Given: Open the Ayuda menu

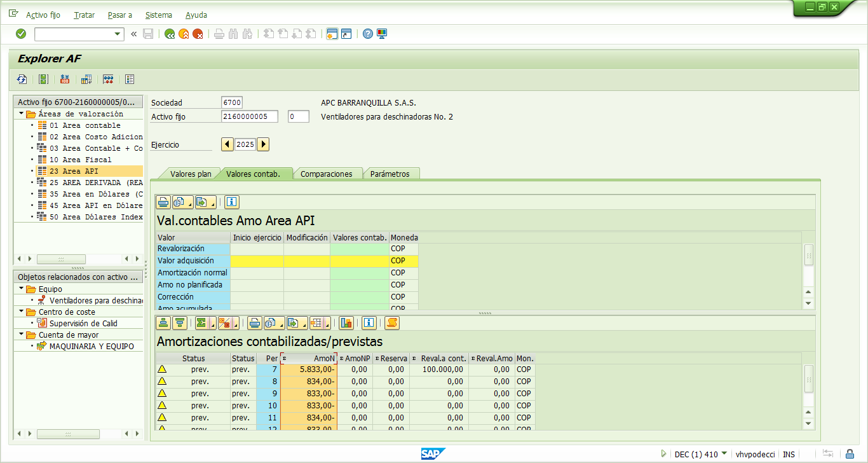Looking at the screenshot, I should (196, 15).
